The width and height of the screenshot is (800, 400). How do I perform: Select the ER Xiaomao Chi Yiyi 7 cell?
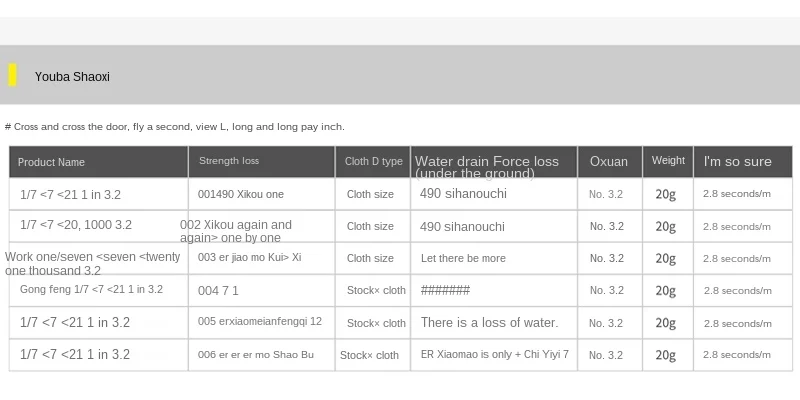(x=494, y=355)
